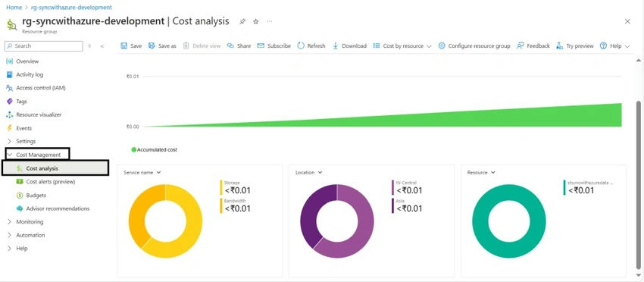The height and width of the screenshot is (282, 644).
Task: Click the stsyncwithazuredata resource legend label
Action: [590, 183]
